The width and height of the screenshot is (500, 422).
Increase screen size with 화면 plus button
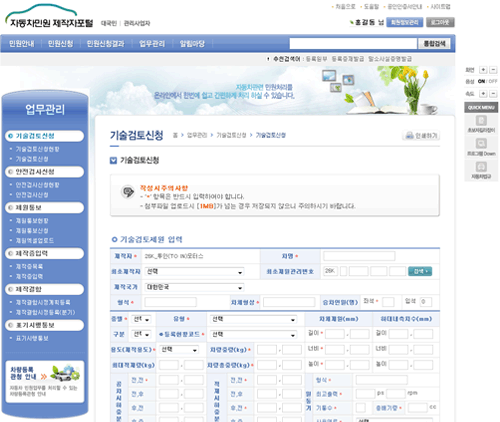483,70
